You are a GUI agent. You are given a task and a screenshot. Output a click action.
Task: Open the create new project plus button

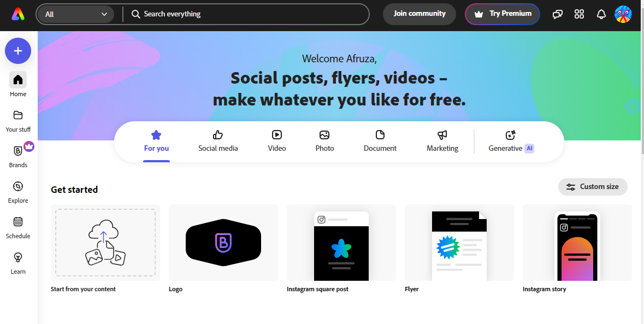point(17,50)
